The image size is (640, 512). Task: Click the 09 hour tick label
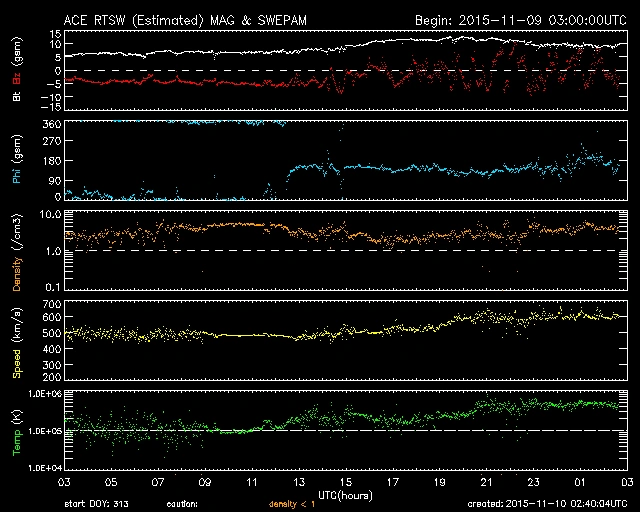[x=206, y=481]
